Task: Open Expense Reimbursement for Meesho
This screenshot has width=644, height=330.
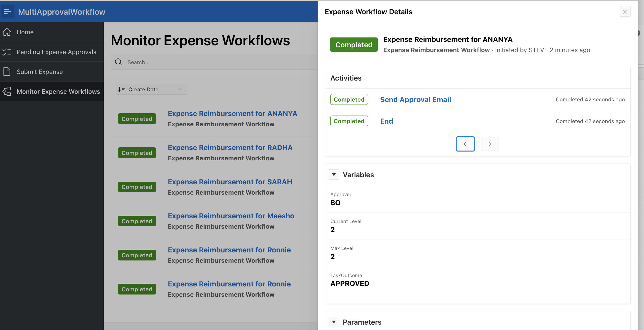Action: [231, 216]
